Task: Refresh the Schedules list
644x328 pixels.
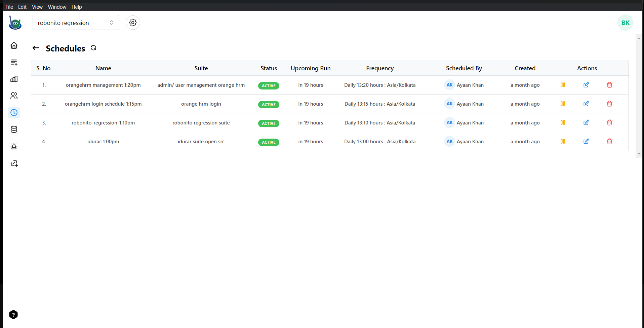Action: pyautogui.click(x=93, y=48)
